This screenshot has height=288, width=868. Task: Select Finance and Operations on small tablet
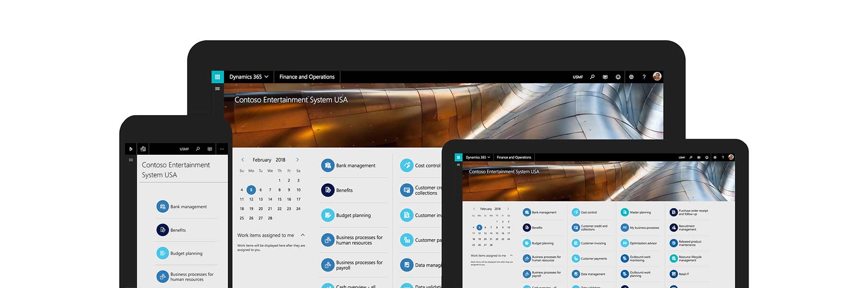tap(514, 157)
